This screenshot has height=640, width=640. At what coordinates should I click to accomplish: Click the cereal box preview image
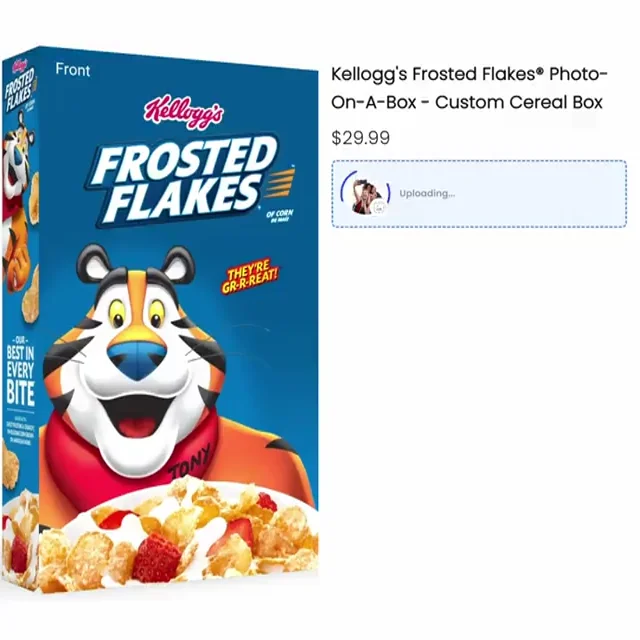tap(160, 320)
